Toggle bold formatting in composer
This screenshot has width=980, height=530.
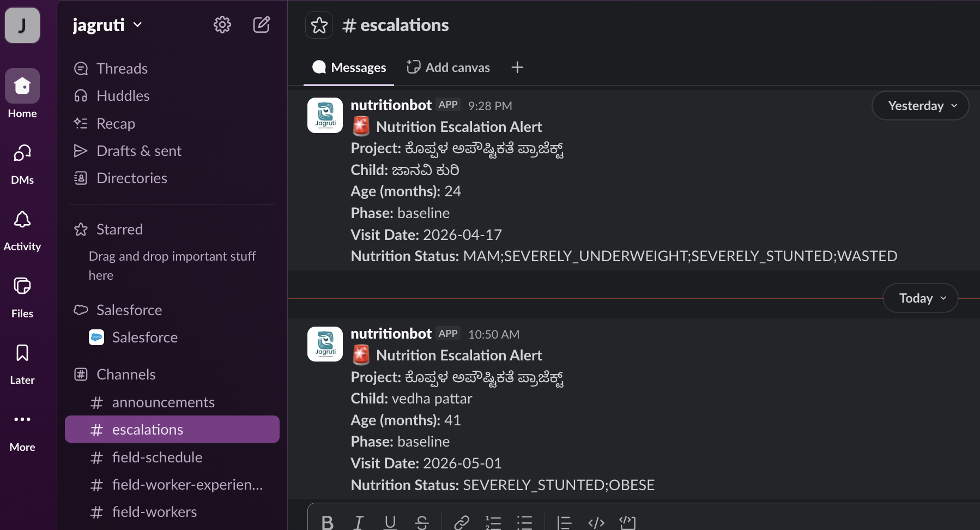point(327,522)
